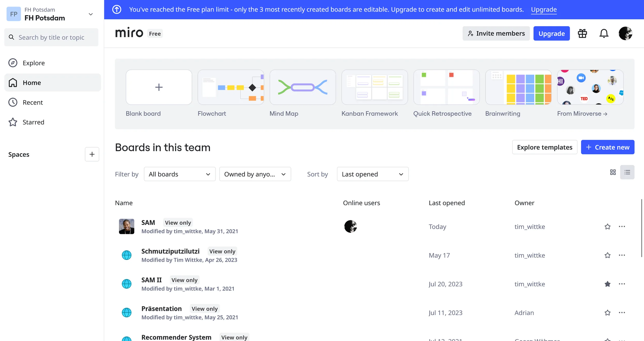Image resolution: width=644 pixels, height=341 pixels.
Task: Click Upgrade link in the banner
Action: point(544,10)
